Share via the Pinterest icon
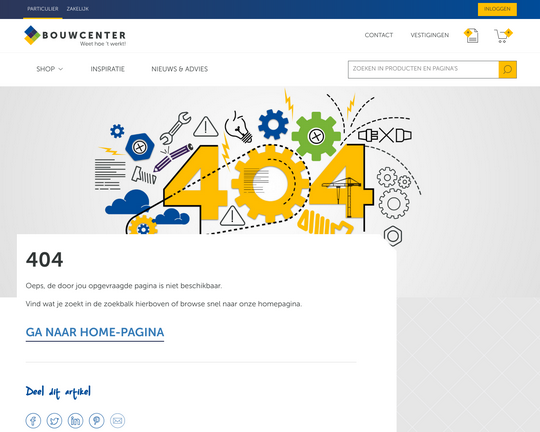This screenshot has height=432, width=540. 96,421
